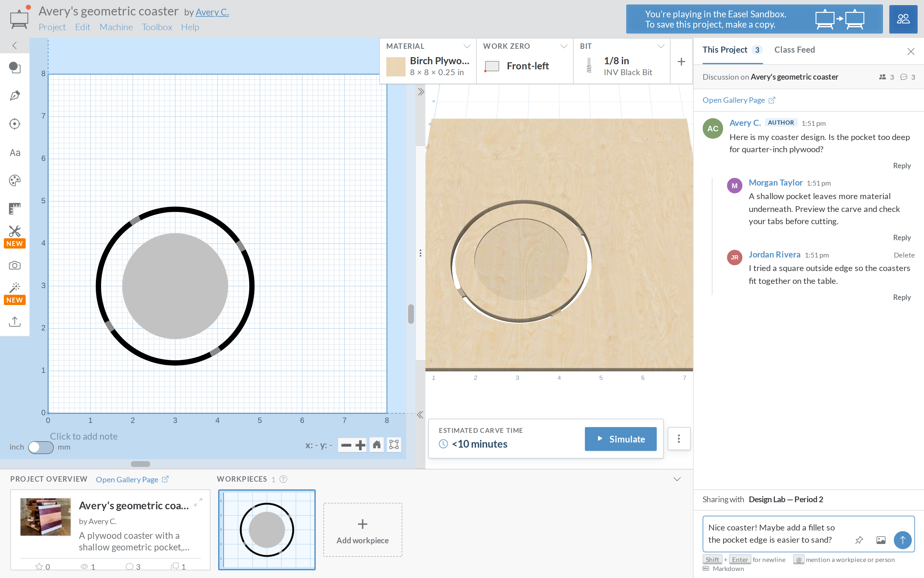Image resolution: width=924 pixels, height=578 pixels.
Task: Click the import upload icon
Action: pyautogui.click(x=14, y=321)
